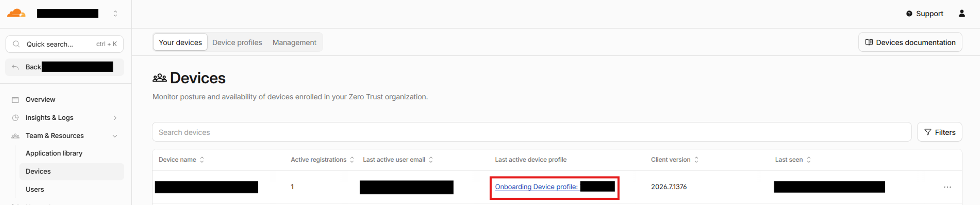980x205 pixels.
Task: Open the device row three-dot menu
Action: (x=947, y=187)
